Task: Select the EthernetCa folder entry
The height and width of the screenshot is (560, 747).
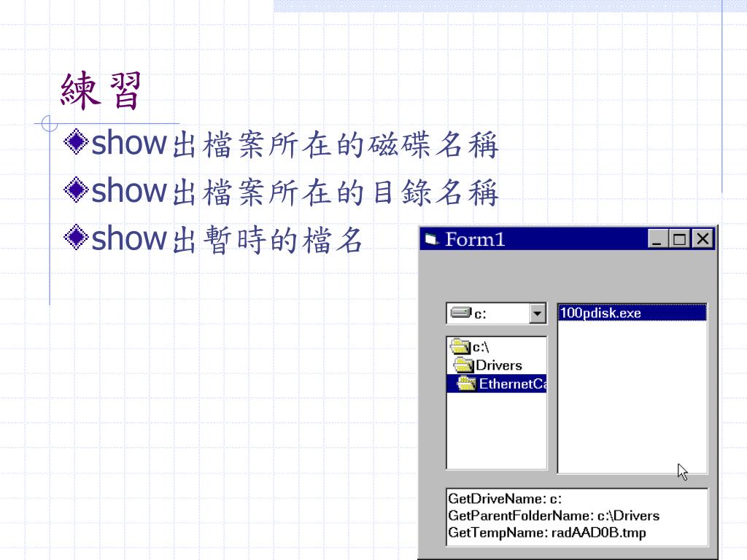Action: point(496,384)
